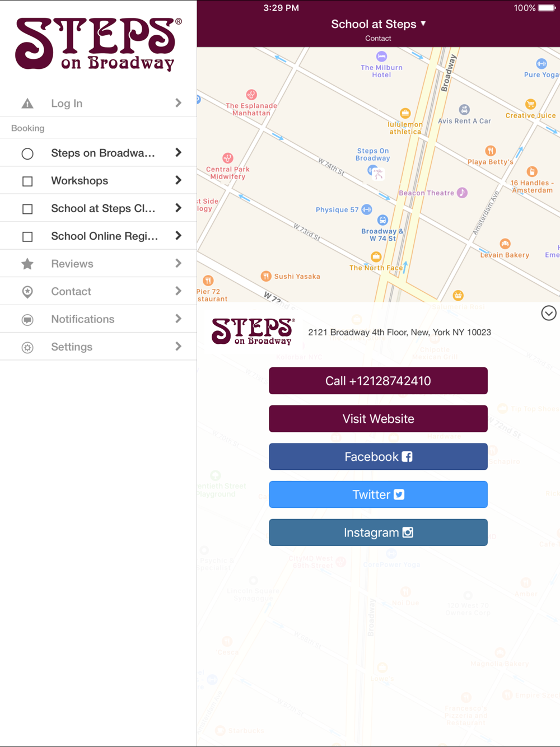The image size is (560, 747).
Task: Click the Contact location pin icon
Action: coord(27,292)
